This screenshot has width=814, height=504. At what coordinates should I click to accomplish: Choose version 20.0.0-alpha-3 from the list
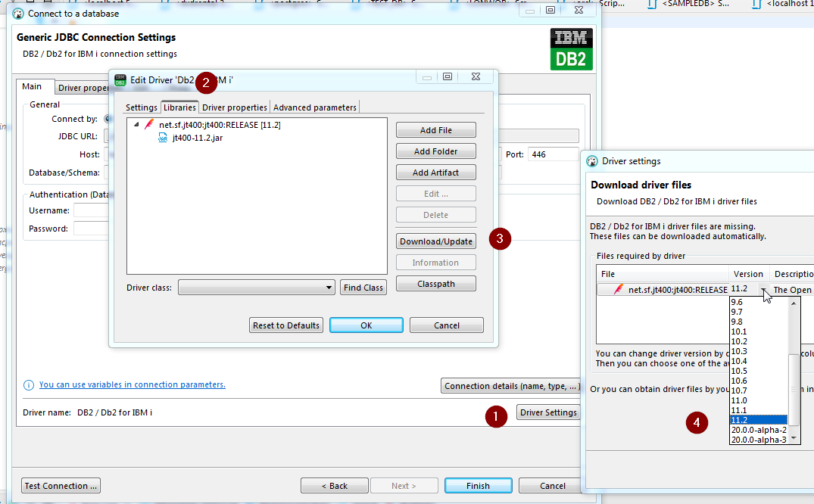click(x=759, y=440)
